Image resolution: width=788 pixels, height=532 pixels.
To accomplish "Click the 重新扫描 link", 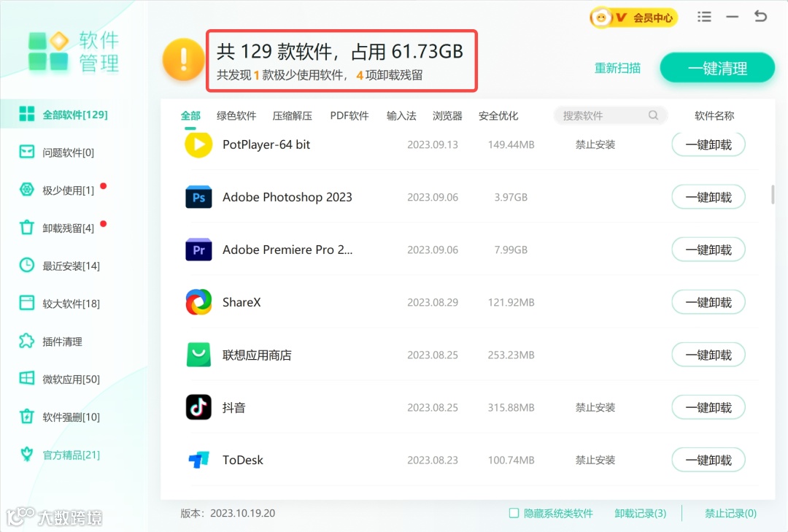I will tap(617, 68).
